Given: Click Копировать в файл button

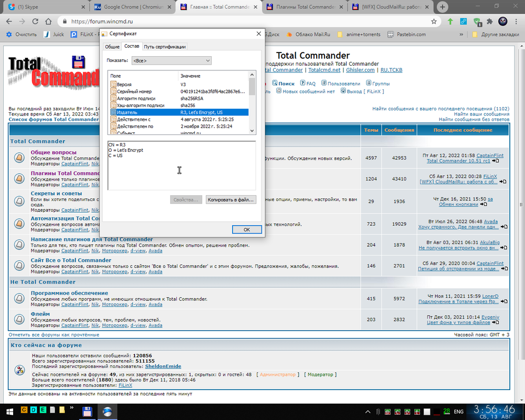Looking at the screenshot, I should click(230, 199).
